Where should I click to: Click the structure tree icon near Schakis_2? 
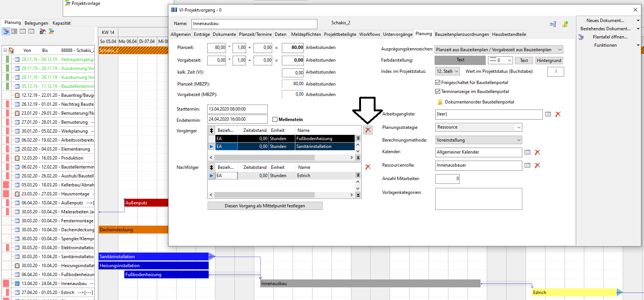(x=553, y=24)
